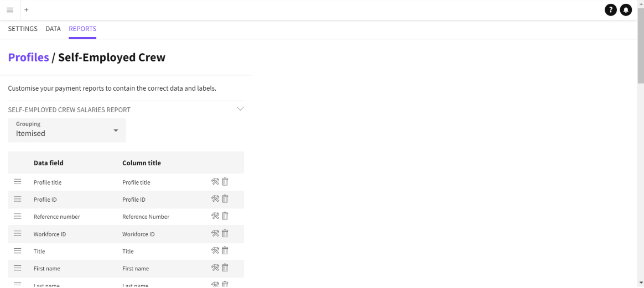Screen dimensions: 644x288
Task: Click drag handle for Profile ID row
Action: (17, 199)
